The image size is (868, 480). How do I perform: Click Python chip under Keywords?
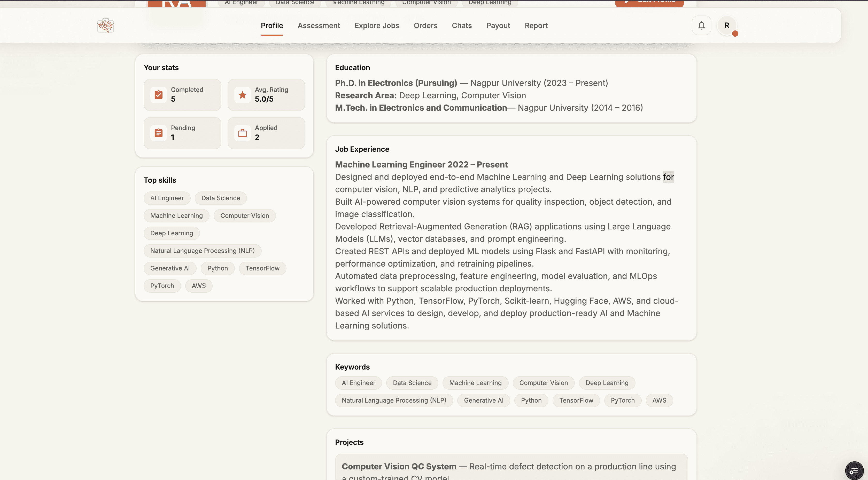(x=531, y=401)
